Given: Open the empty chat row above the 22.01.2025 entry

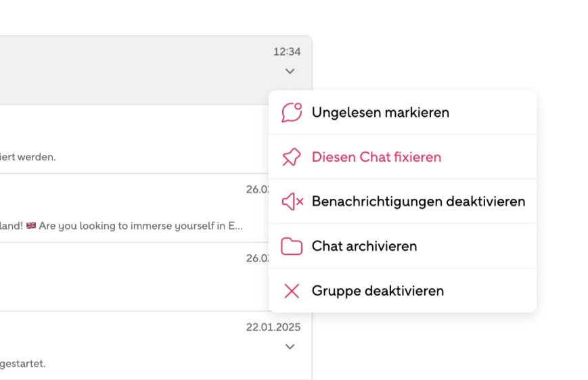Looking at the screenshot, I should click(x=134, y=277).
